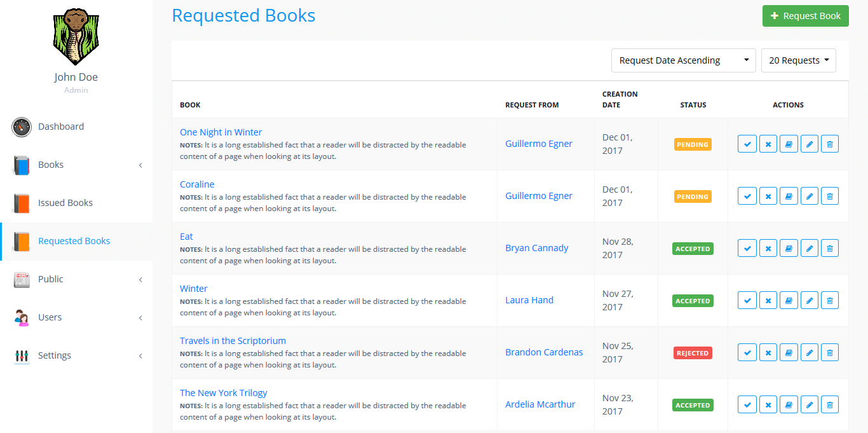Screen dimensions: 868x433
Task: Accept the One Night in Winter request
Action: (x=747, y=144)
